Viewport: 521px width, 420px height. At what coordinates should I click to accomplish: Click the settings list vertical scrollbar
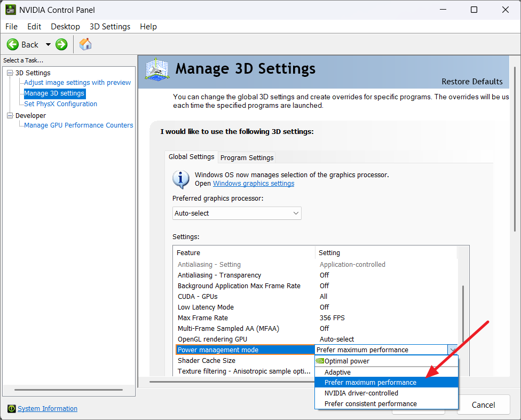click(463, 314)
